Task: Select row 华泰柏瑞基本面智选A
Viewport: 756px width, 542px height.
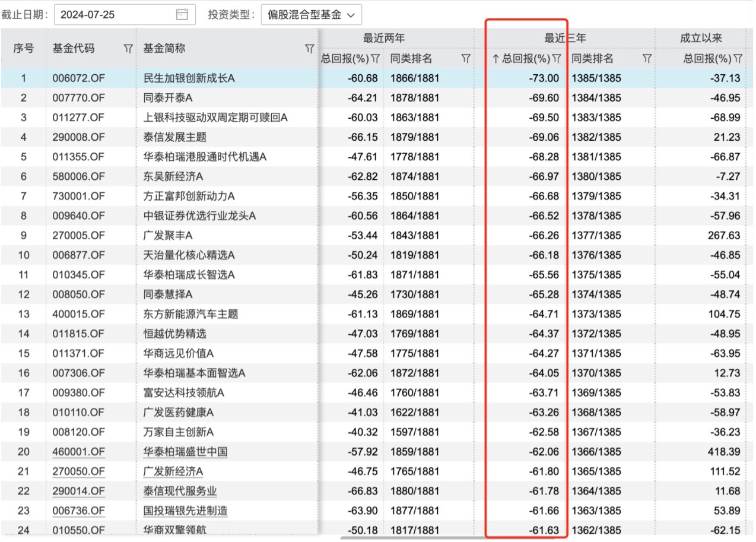Action: [x=377, y=373]
